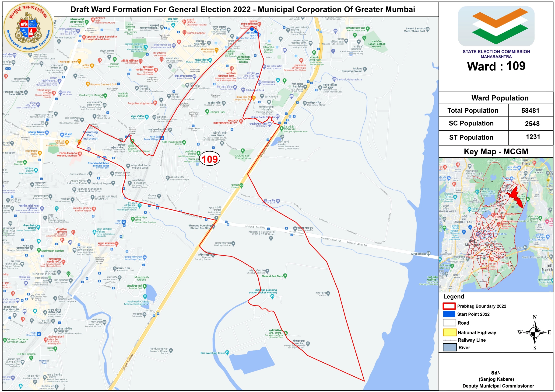Click the Key Map MCGM thumbnail

click(496, 224)
